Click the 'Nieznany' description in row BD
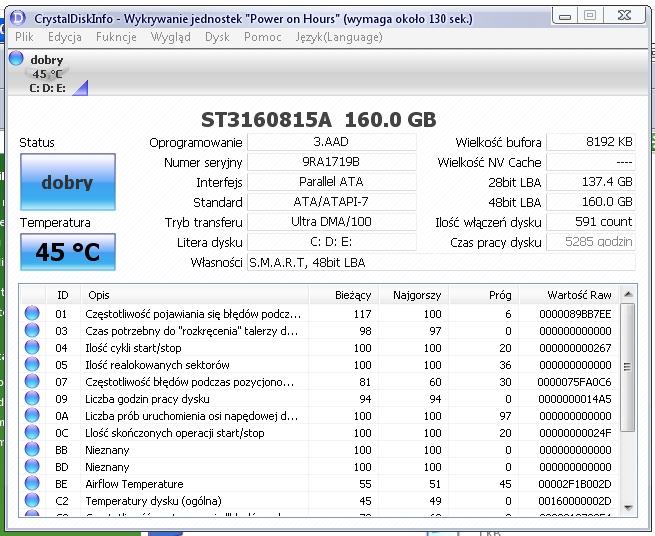Viewport: 655px width, 536px height. [107, 467]
